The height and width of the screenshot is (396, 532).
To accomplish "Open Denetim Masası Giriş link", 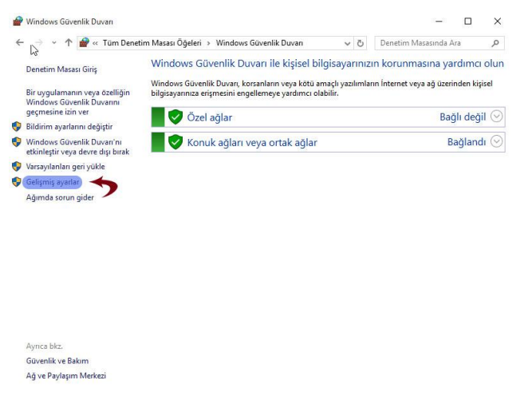I will [x=61, y=69].
